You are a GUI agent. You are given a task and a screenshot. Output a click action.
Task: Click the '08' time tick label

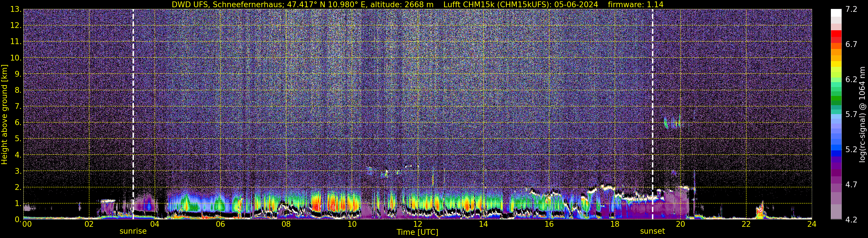pyautogui.click(x=286, y=224)
